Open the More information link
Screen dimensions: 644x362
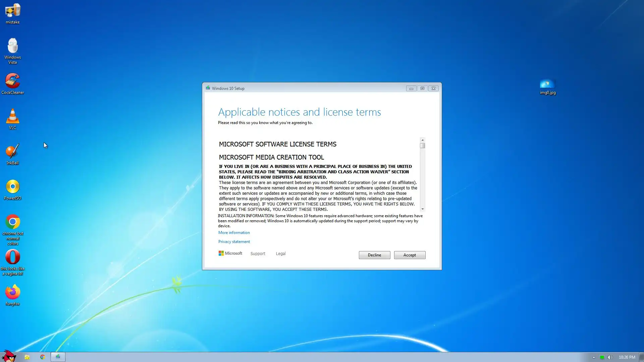click(x=234, y=233)
